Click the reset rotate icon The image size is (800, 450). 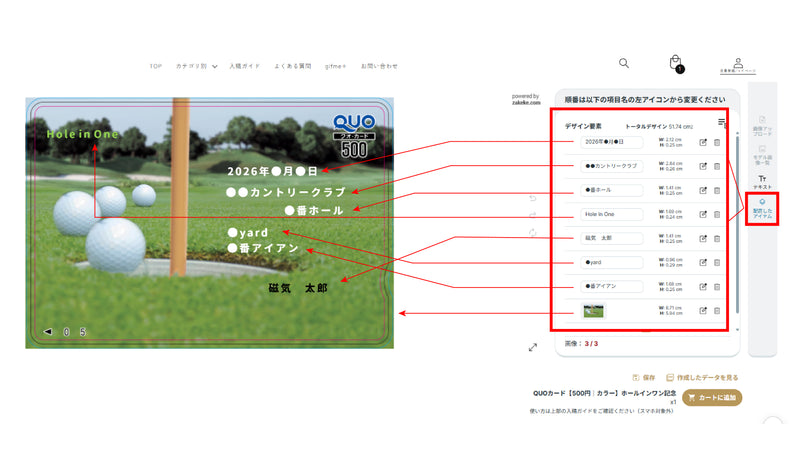[x=533, y=233]
